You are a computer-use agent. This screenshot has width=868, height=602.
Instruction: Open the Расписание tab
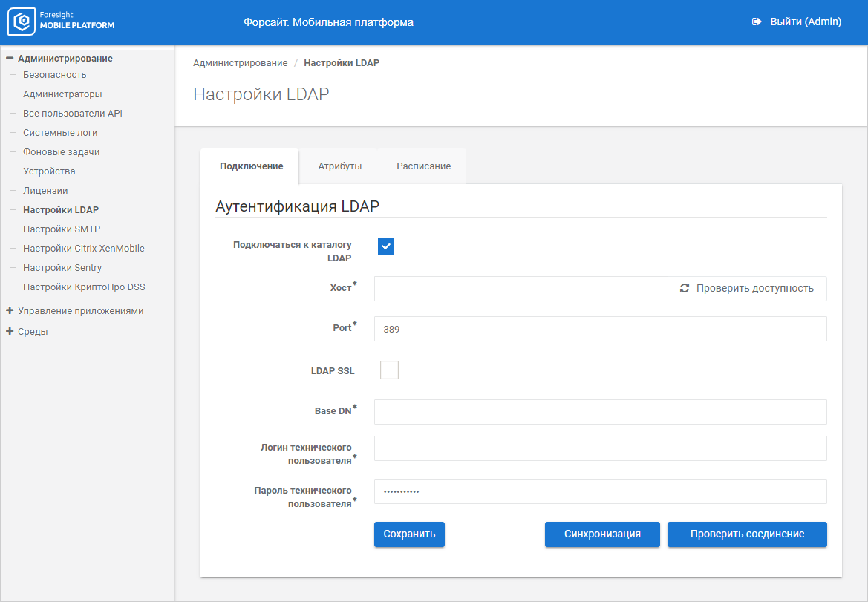point(423,166)
